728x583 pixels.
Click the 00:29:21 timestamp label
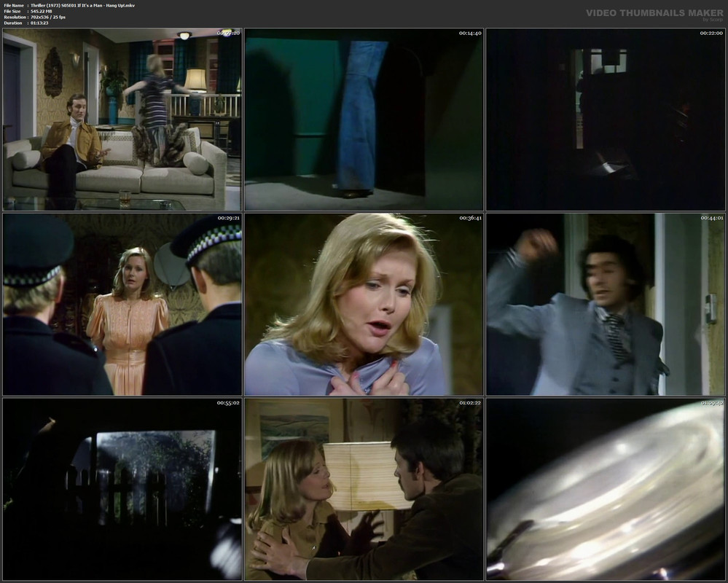tap(228, 218)
